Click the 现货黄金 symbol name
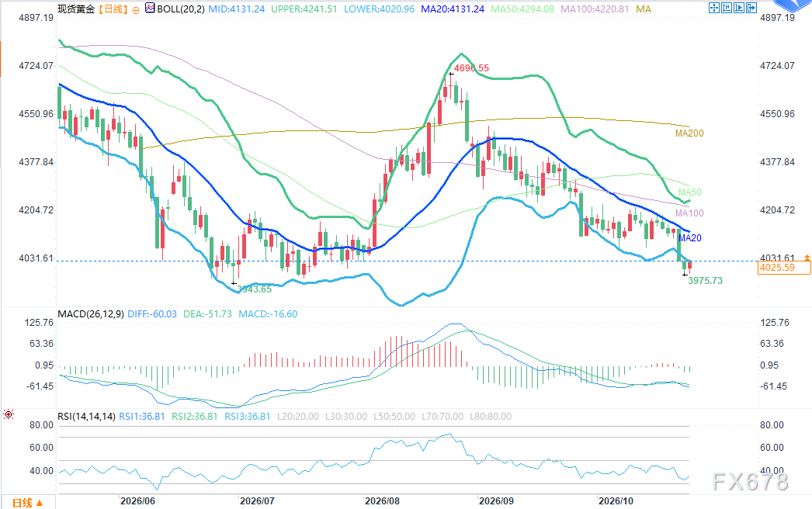The image size is (812, 509). pyautogui.click(x=76, y=9)
